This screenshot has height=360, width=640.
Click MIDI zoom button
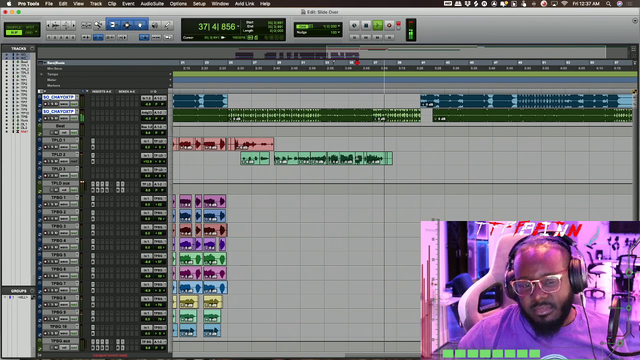click(65, 25)
